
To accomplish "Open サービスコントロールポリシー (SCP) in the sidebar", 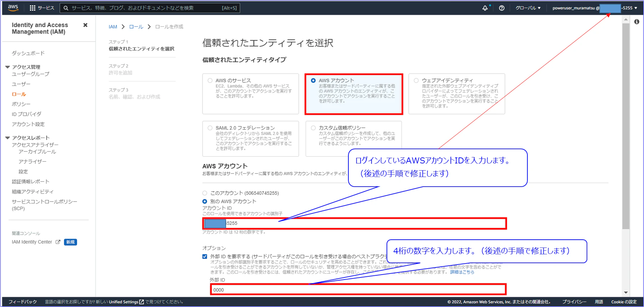I will (x=45, y=205).
